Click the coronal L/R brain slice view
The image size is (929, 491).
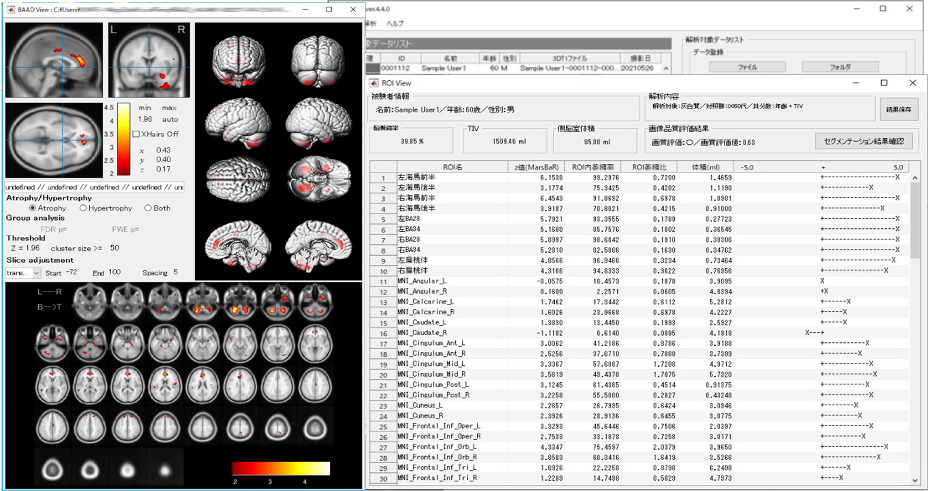tap(148, 58)
